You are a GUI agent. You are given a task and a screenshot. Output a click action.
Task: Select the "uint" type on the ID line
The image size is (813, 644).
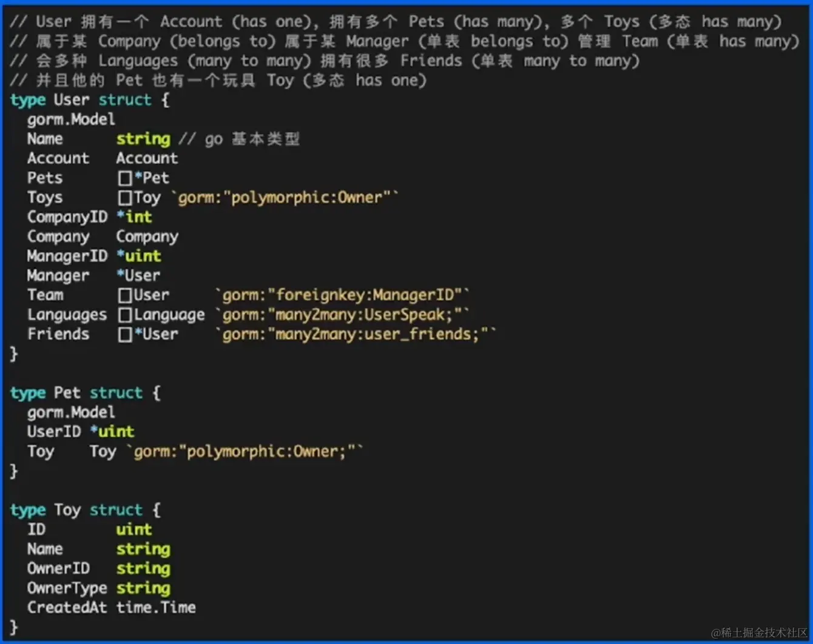134,529
